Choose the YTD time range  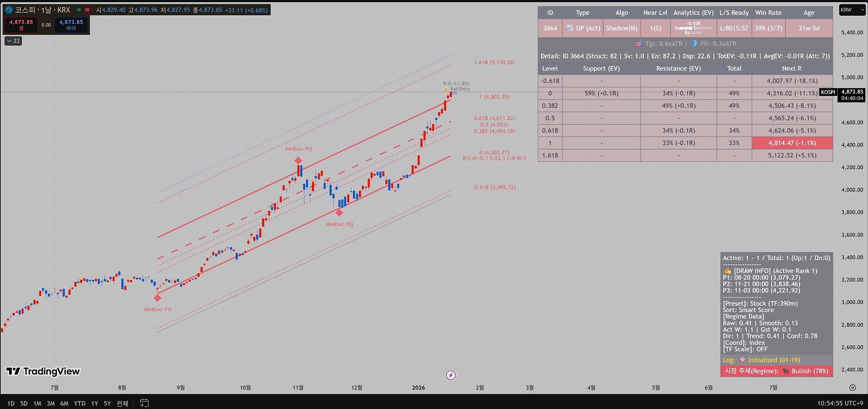point(80,403)
